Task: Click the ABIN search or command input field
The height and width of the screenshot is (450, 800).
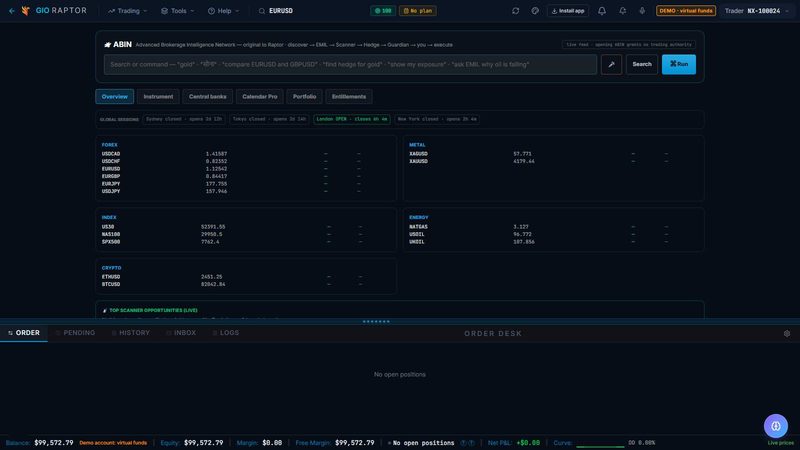Action: 350,64
